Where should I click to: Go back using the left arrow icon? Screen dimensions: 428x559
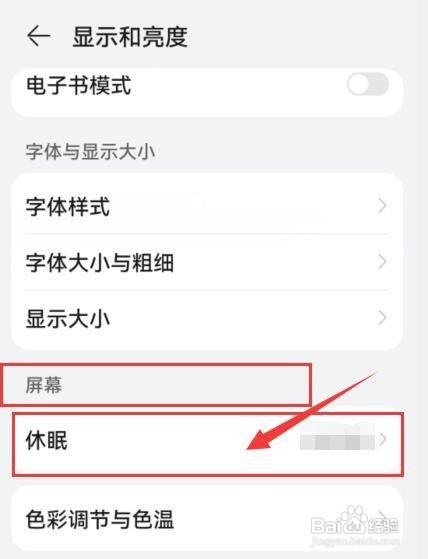pos(38,36)
